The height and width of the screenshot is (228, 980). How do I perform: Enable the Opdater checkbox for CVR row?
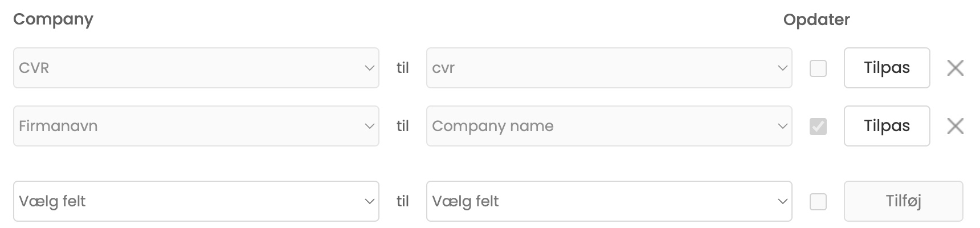pyautogui.click(x=818, y=68)
